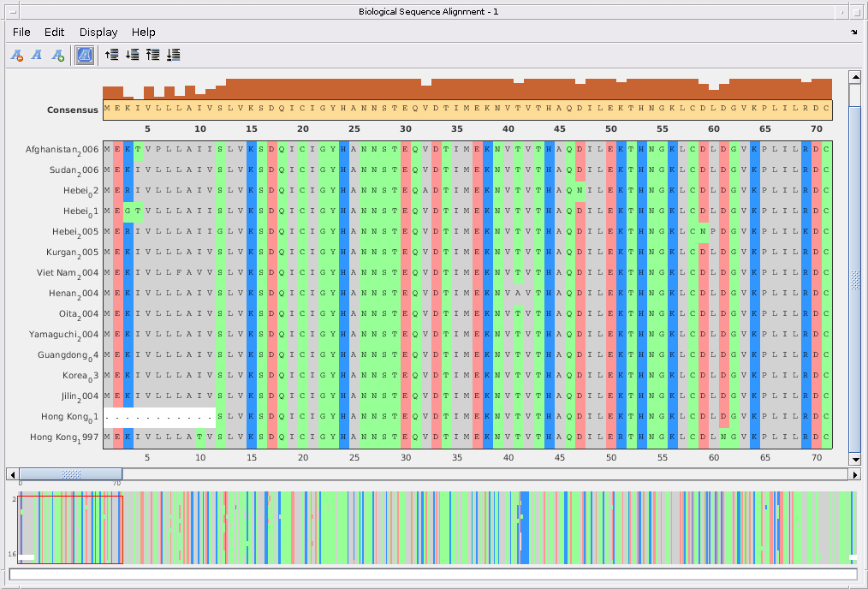The height and width of the screenshot is (589, 868).
Task: Open the File menu
Action: point(21,33)
